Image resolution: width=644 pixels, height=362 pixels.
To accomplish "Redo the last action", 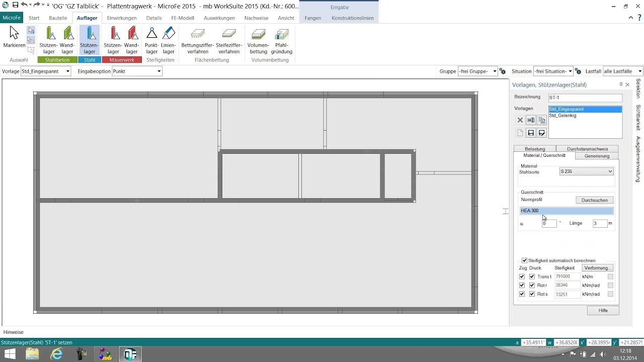I will click(36, 5).
